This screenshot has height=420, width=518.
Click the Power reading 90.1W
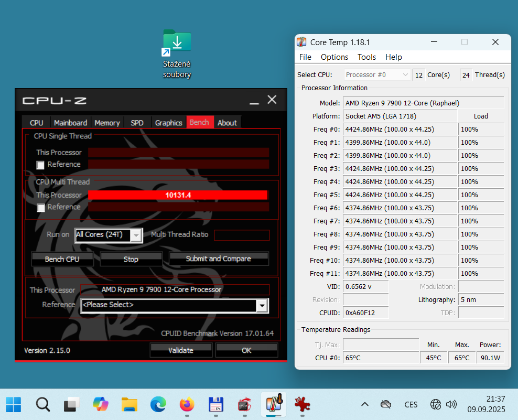click(490, 358)
